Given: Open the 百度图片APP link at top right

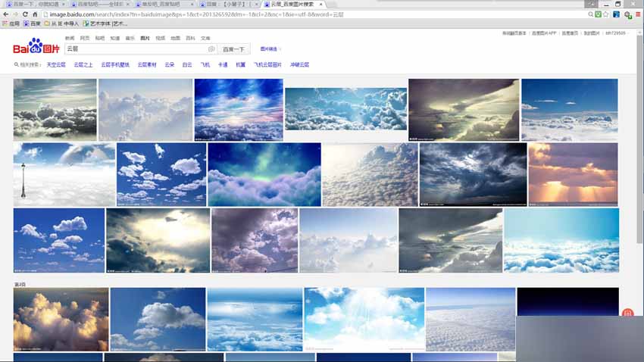Looking at the screenshot, I should click(544, 33).
